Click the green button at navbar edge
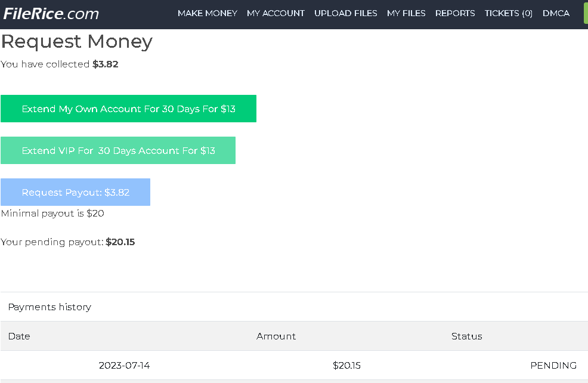The image size is (588, 383). (585, 13)
